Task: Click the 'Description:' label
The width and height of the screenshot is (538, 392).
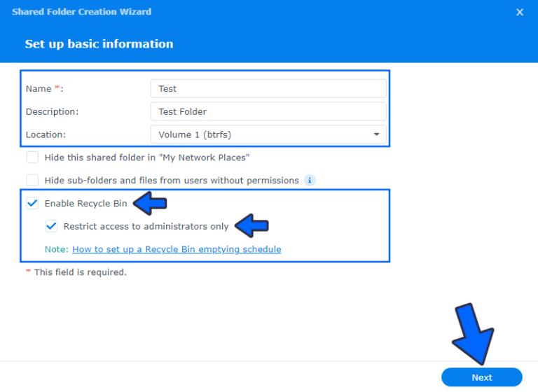Action: (x=52, y=112)
